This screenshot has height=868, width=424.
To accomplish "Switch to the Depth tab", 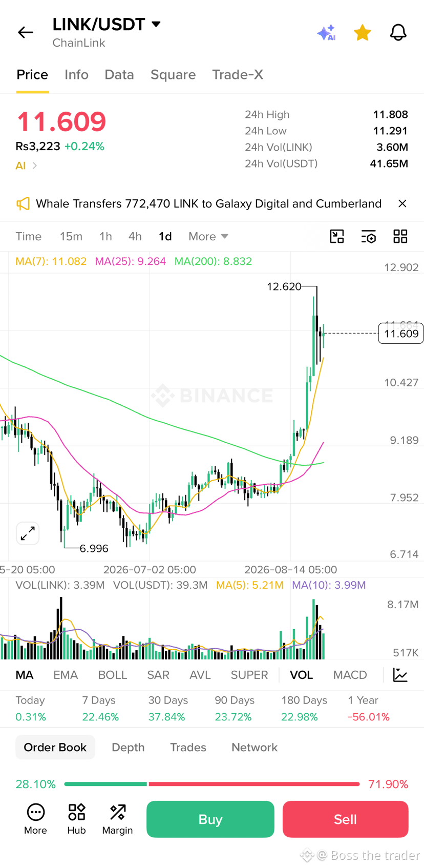I will (x=128, y=747).
